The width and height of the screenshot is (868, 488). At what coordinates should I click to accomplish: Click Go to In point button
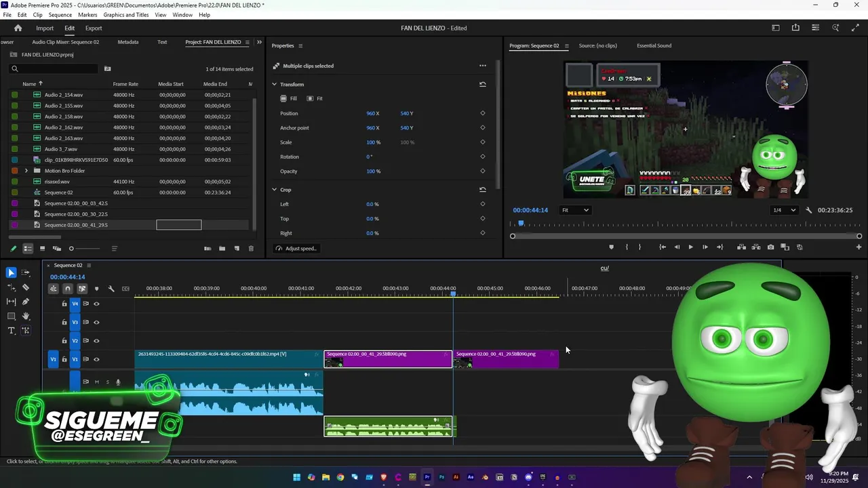click(x=663, y=247)
